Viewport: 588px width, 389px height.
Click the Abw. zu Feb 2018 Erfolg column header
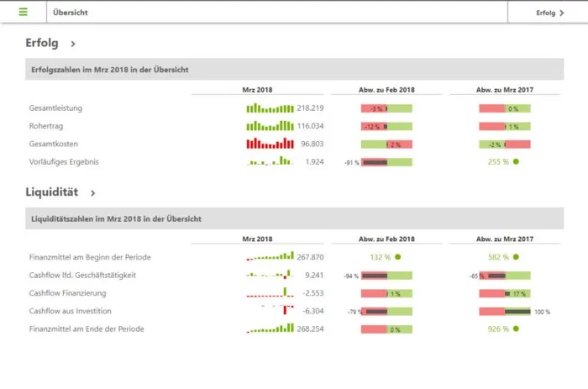pyautogui.click(x=386, y=89)
